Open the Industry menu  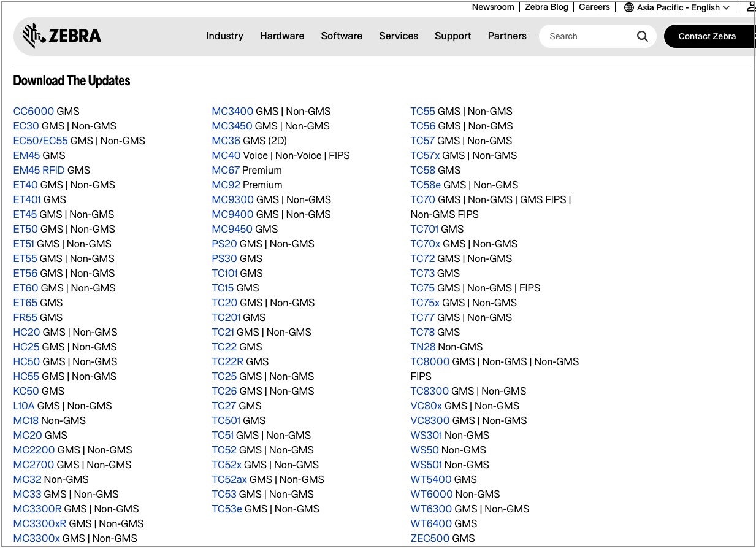click(x=224, y=36)
